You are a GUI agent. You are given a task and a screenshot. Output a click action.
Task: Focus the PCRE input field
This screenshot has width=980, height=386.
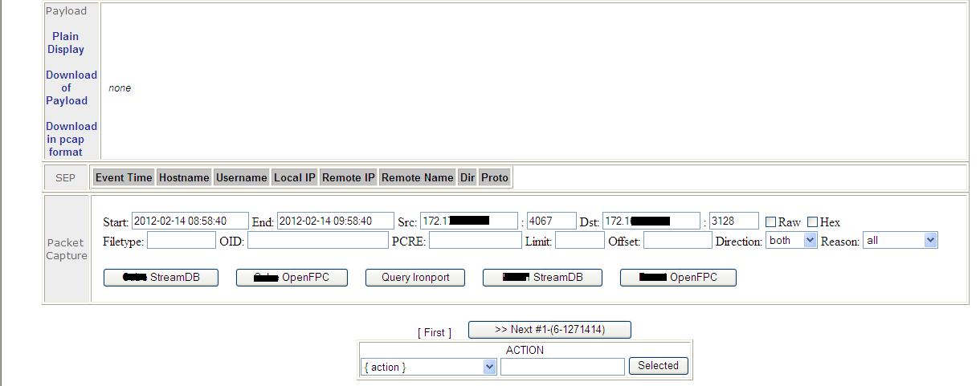pyautogui.click(x=475, y=241)
